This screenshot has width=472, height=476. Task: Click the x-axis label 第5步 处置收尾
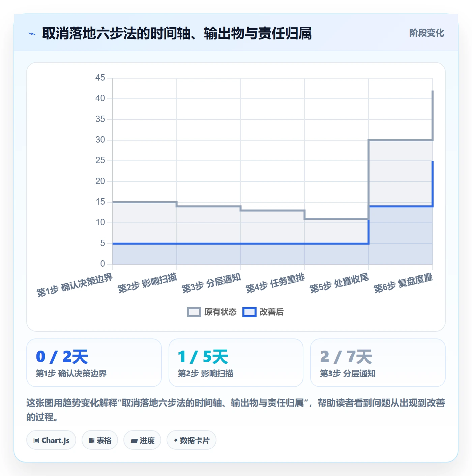339,283
